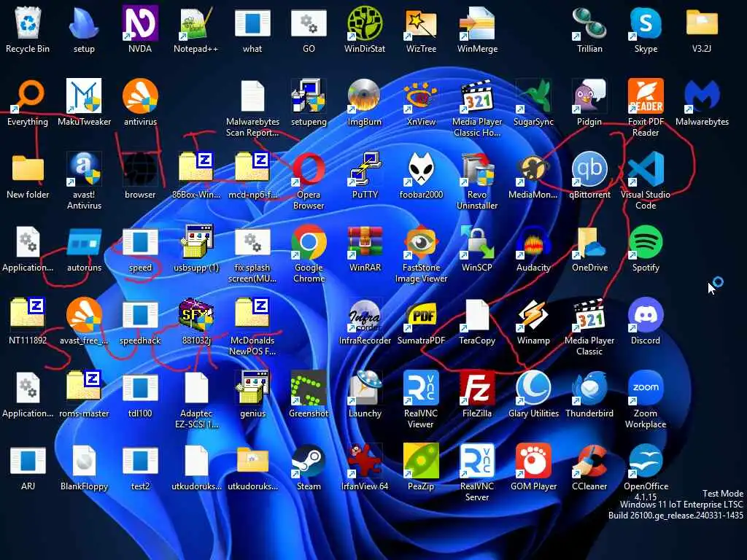Select the MakuTweaker icon
Image resolution: width=747 pixels, height=560 pixels.
point(84,96)
